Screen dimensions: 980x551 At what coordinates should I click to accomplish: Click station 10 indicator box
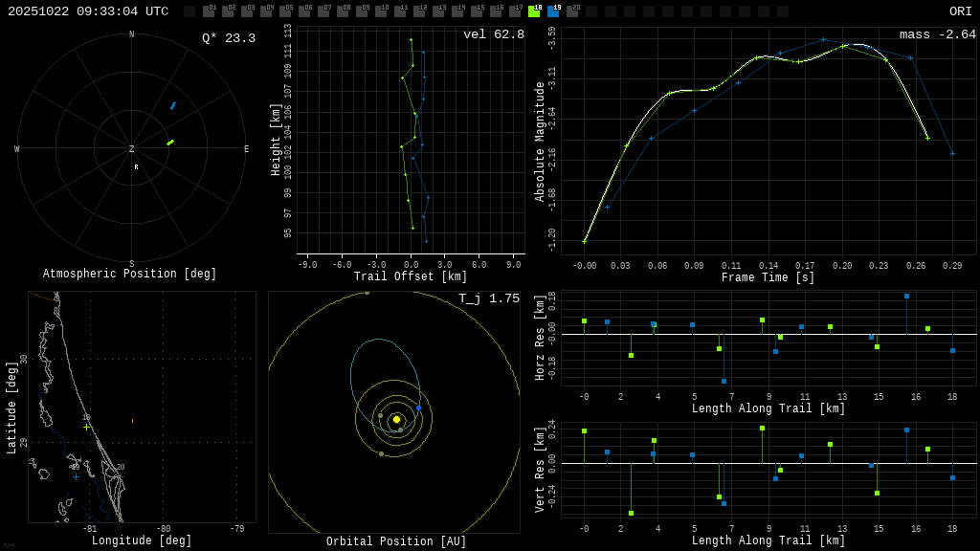pos(381,11)
